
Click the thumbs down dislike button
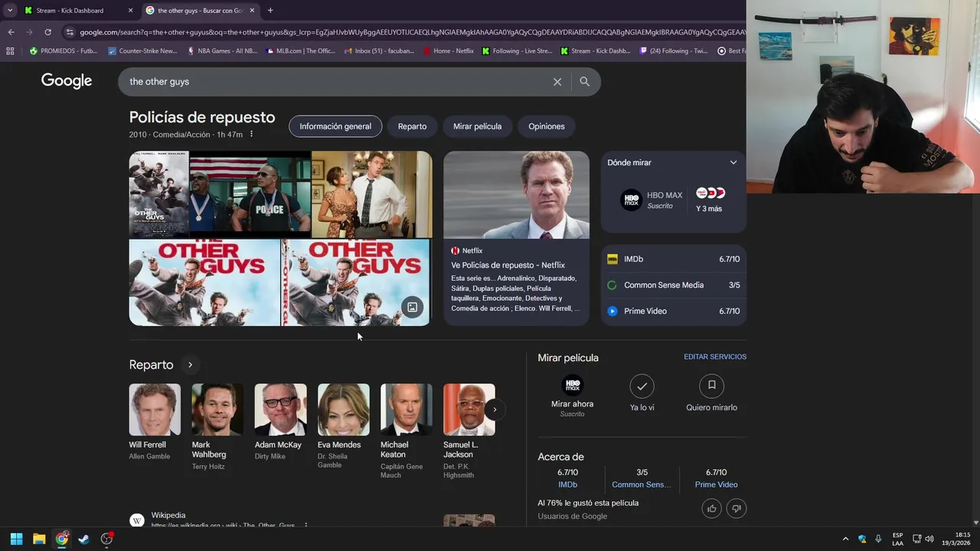(x=737, y=508)
